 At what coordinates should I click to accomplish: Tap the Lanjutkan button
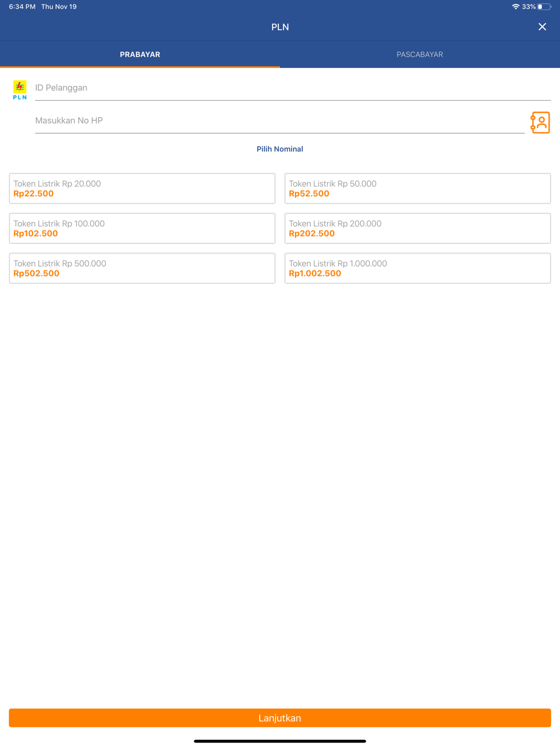280,718
